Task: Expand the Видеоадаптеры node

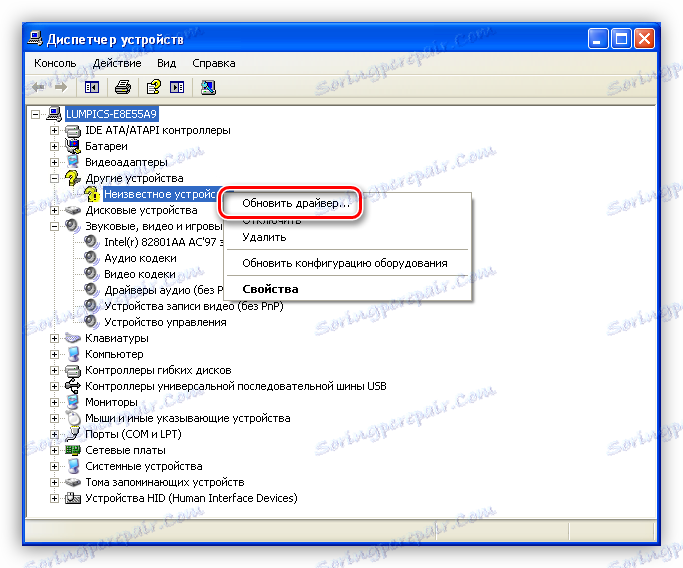Action: 54,162
